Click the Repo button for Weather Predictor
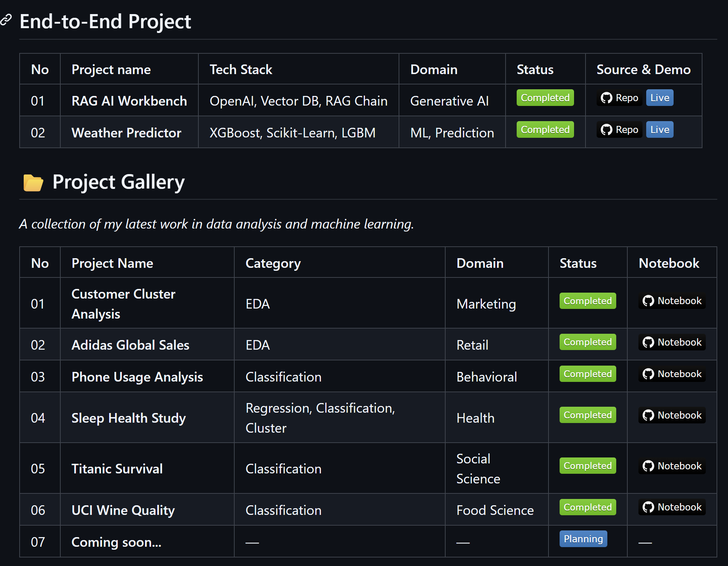This screenshot has height=566, width=728. (619, 129)
